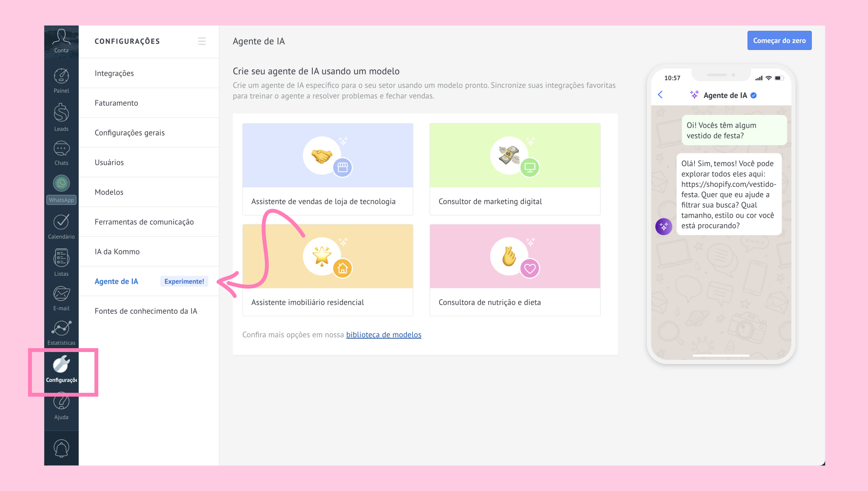Viewport: 868px width, 491px height.
Task: Open Ferramentas de comunicação
Action: click(x=149, y=222)
